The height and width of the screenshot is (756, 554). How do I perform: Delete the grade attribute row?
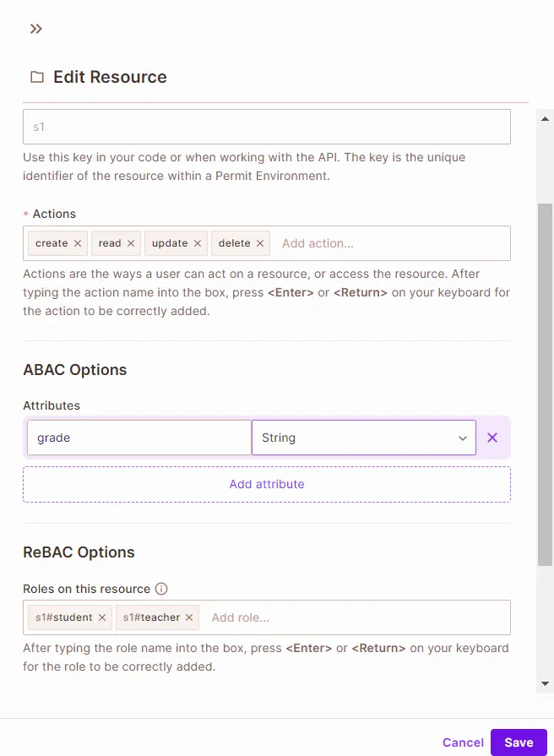pos(492,438)
